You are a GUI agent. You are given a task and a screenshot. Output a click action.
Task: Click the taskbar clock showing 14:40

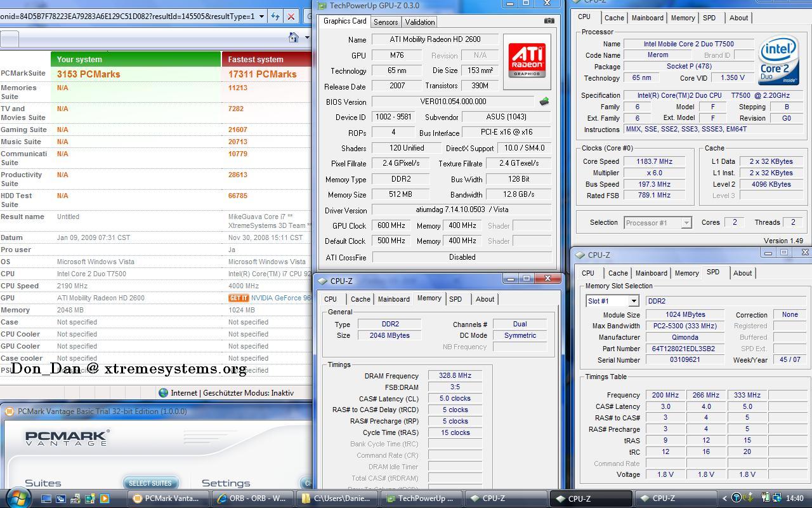click(x=794, y=498)
